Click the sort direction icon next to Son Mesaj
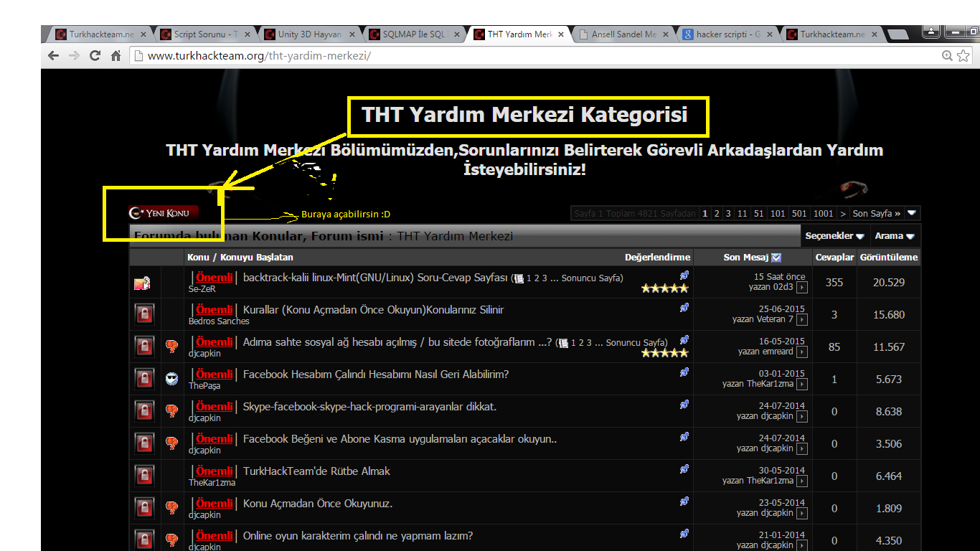The height and width of the screenshot is (551, 980). point(776,258)
